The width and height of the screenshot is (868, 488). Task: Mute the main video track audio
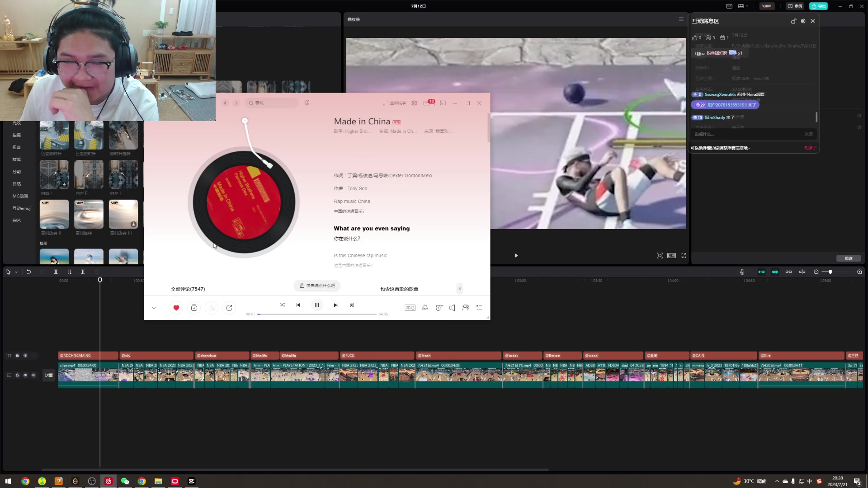tap(33, 375)
